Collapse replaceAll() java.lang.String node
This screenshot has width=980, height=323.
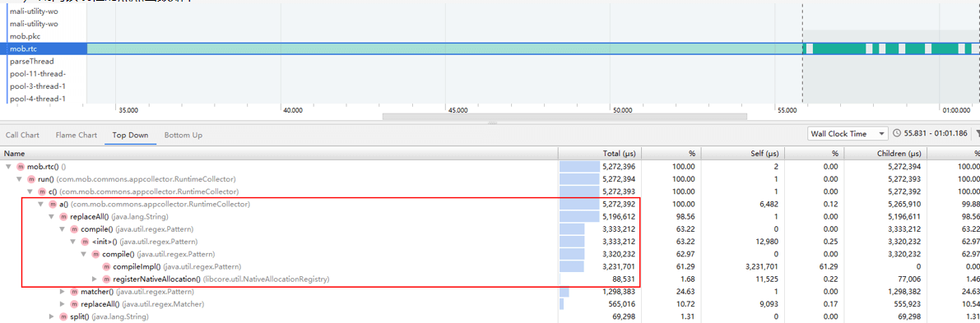[x=51, y=217]
